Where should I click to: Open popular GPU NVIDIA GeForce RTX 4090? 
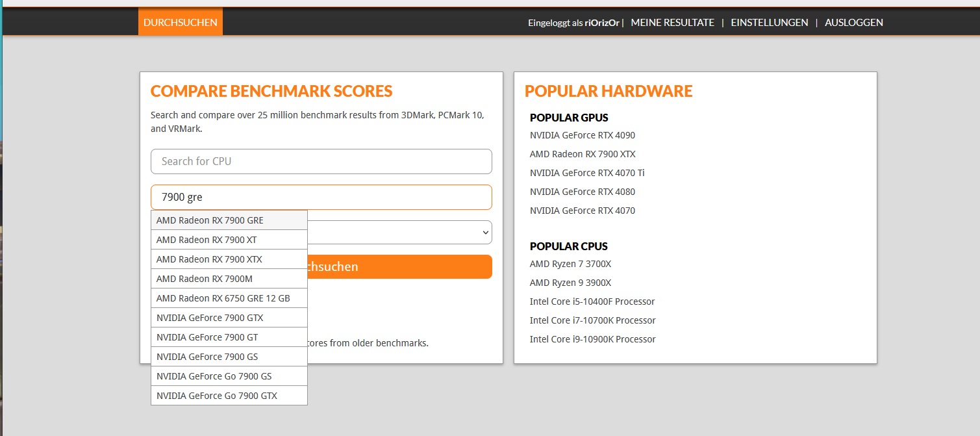[583, 135]
